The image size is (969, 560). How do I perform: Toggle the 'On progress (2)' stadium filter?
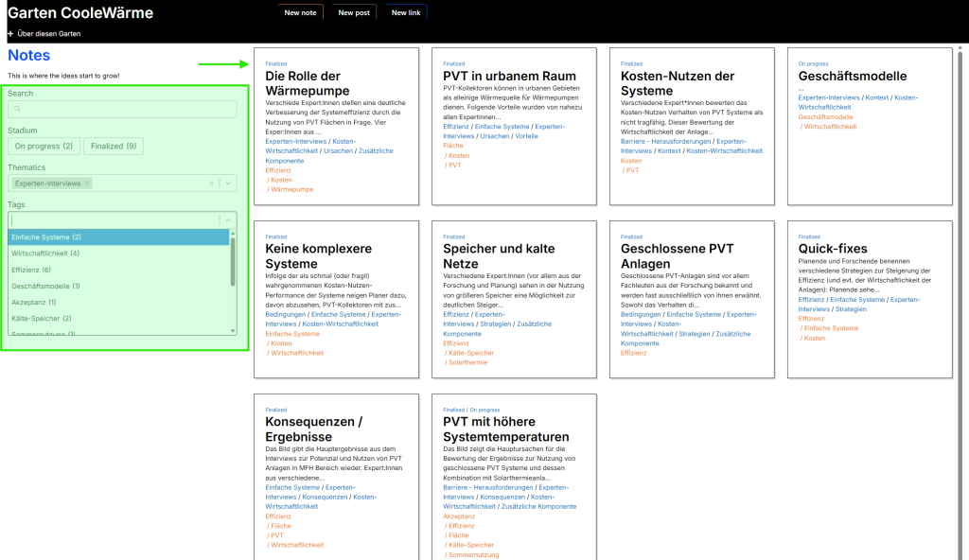44,147
